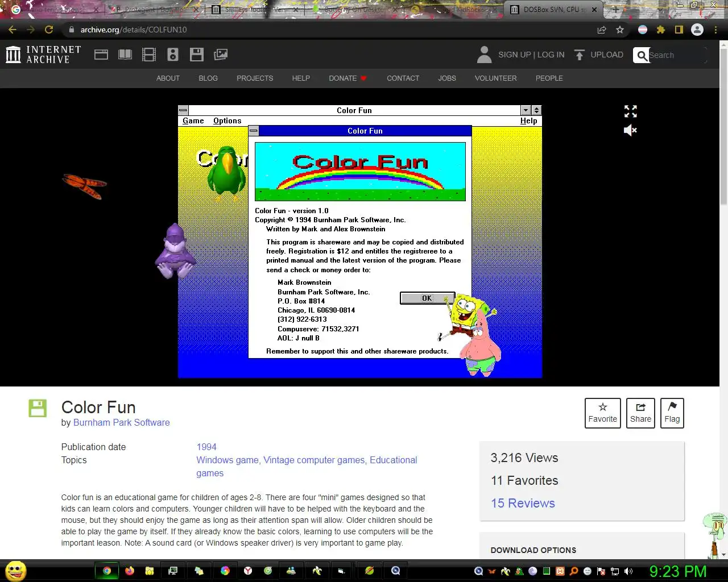This screenshot has width=728, height=582.
Task: Open the Audio (speaker) icon in header
Action: click(x=173, y=55)
